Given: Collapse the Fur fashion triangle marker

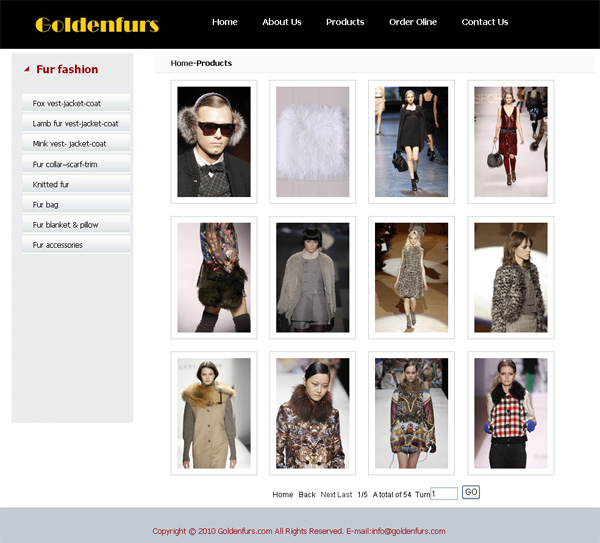Looking at the screenshot, I should (27, 69).
